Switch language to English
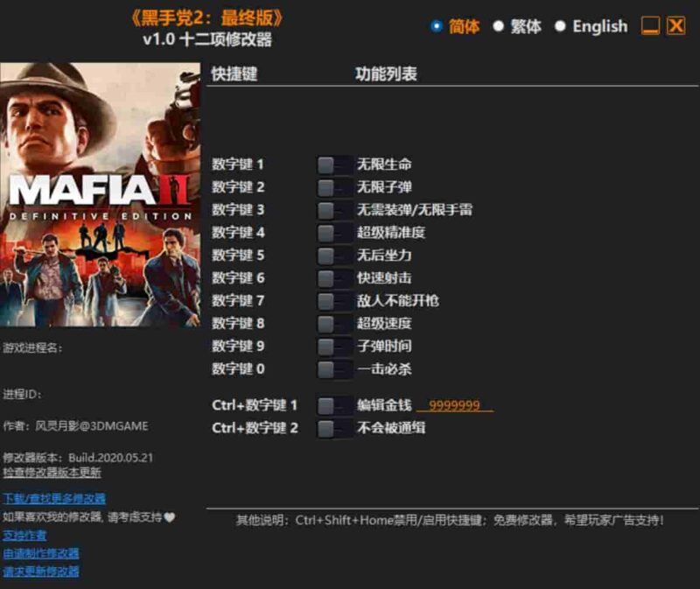This screenshot has height=589, width=700. coord(561,26)
